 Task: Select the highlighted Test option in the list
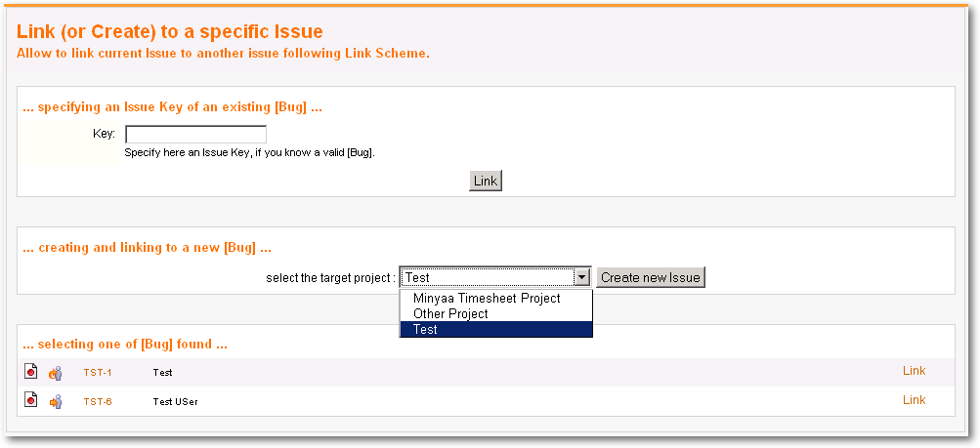[x=495, y=330]
